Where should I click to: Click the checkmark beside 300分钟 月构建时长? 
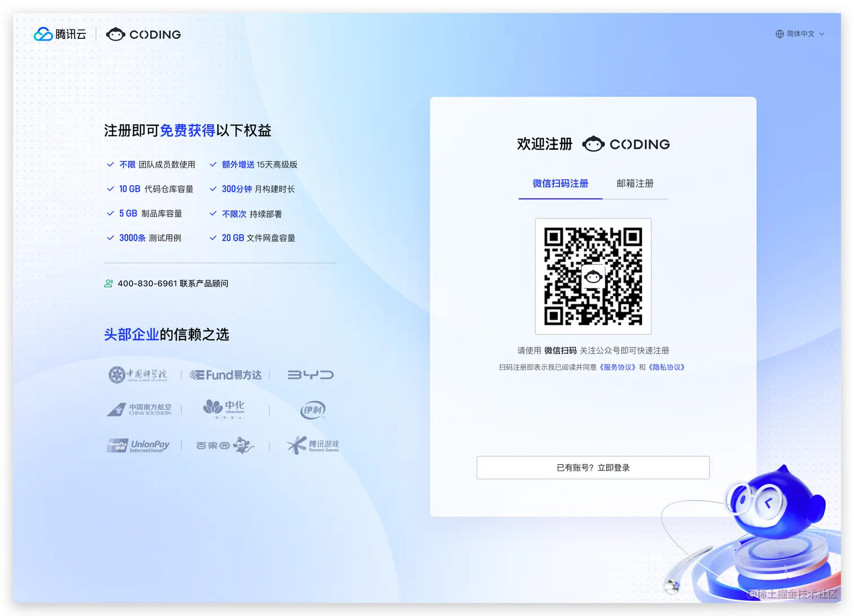point(213,189)
